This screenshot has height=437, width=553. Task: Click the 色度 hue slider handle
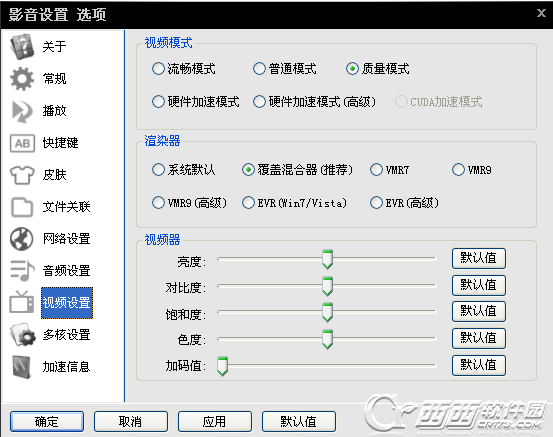click(328, 339)
